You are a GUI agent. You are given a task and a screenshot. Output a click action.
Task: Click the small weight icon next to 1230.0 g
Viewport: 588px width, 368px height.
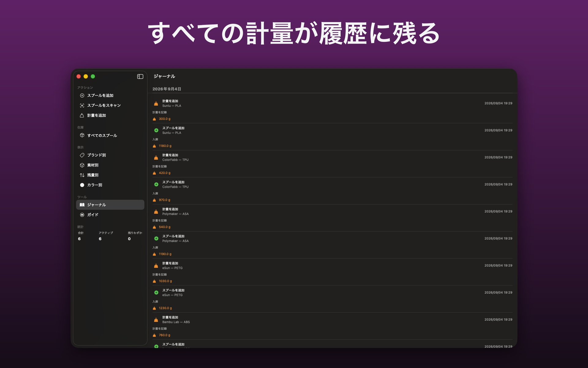[154, 308]
